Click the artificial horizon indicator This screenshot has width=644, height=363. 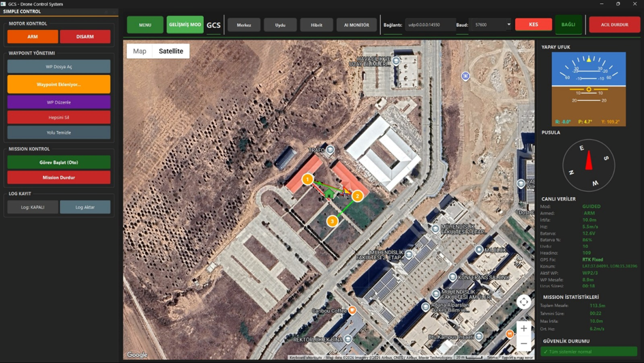click(589, 89)
